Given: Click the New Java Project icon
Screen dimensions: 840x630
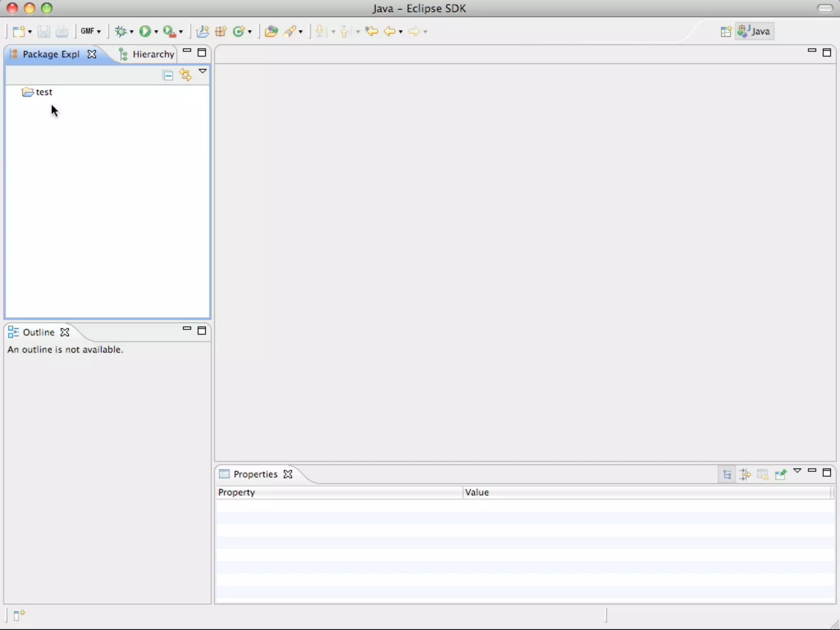Looking at the screenshot, I should pos(203,31).
